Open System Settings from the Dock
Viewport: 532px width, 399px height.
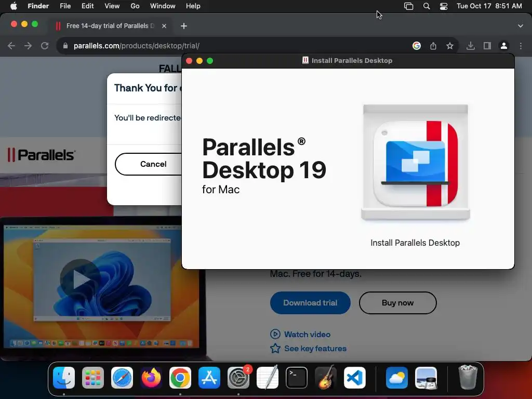(238, 378)
